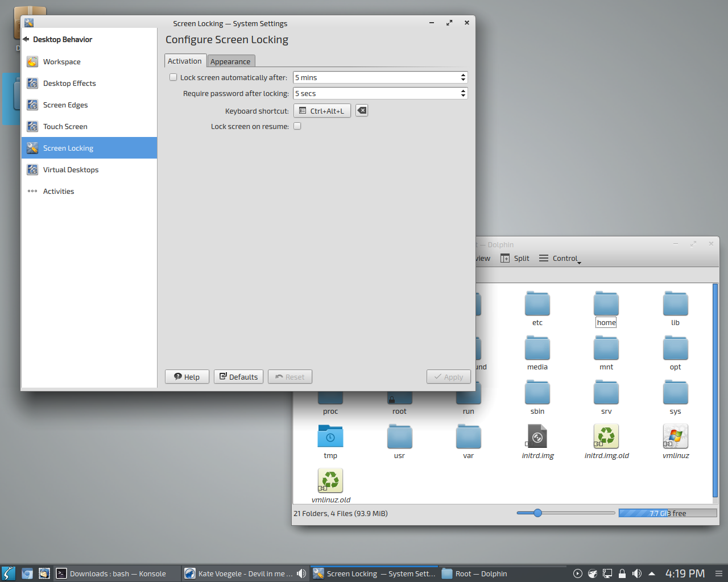Open Desktop Effects in the sidebar
728x582 pixels.
click(x=89, y=83)
